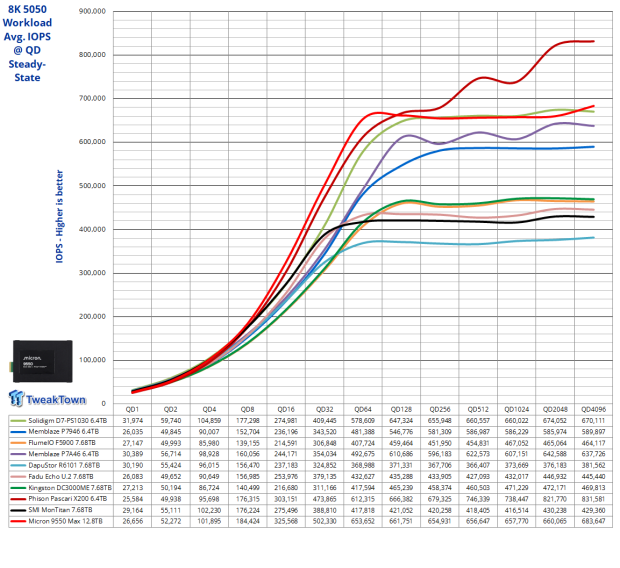Click the 500,000 y-axis label

click(x=92, y=186)
